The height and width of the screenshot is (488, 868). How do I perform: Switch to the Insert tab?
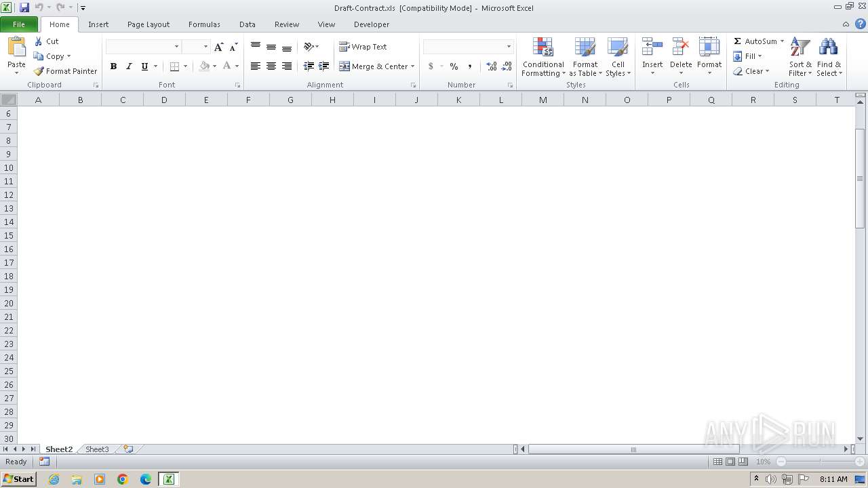point(98,24)
